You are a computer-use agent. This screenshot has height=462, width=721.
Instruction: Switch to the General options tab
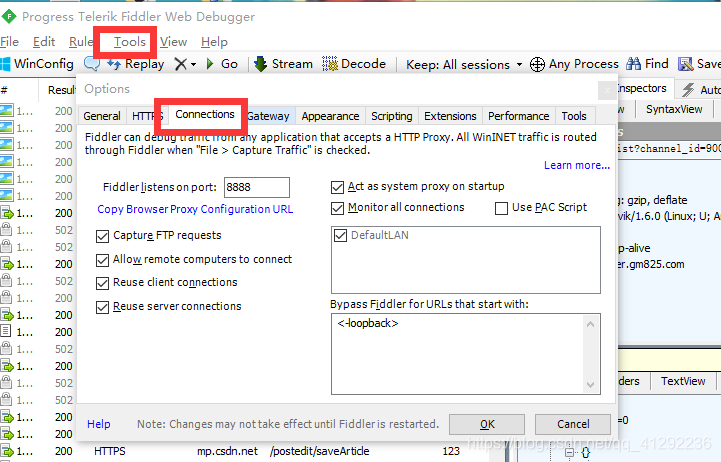[102, 116]
